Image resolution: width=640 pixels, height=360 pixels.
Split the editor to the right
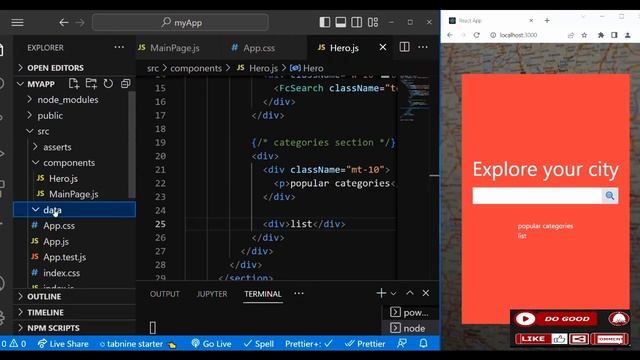click(x=404, y=47)
